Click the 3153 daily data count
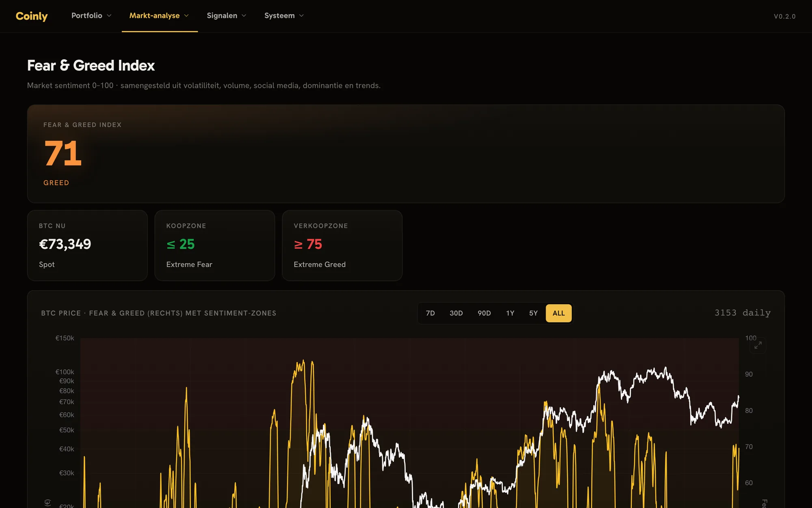The width and height of the screenshot is (812, 508). pyautogui.click(x=743, y=313)
